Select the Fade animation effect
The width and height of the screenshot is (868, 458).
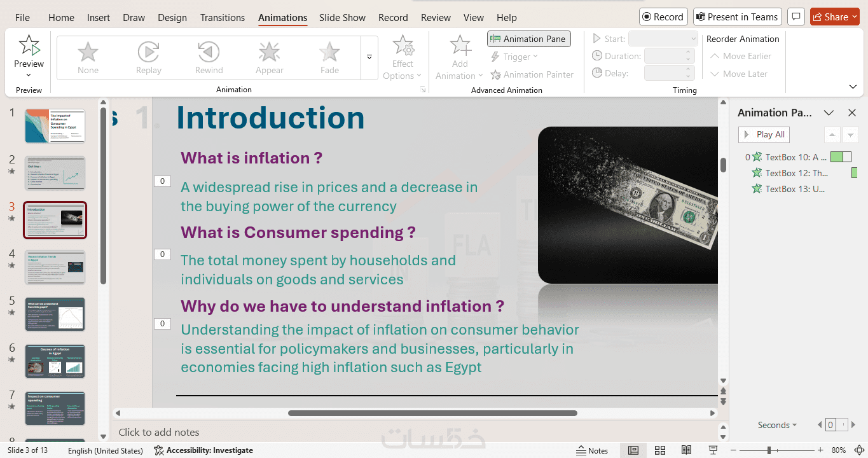click(x=329, y=58)
